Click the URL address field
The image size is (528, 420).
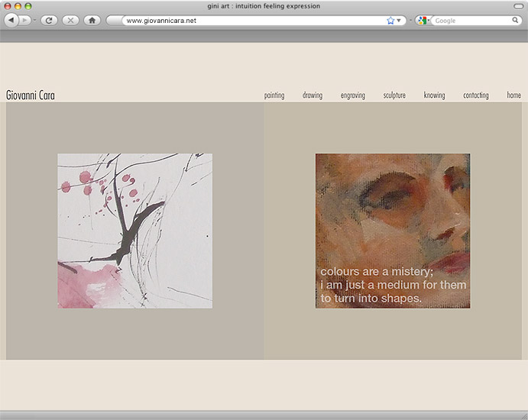252,21
